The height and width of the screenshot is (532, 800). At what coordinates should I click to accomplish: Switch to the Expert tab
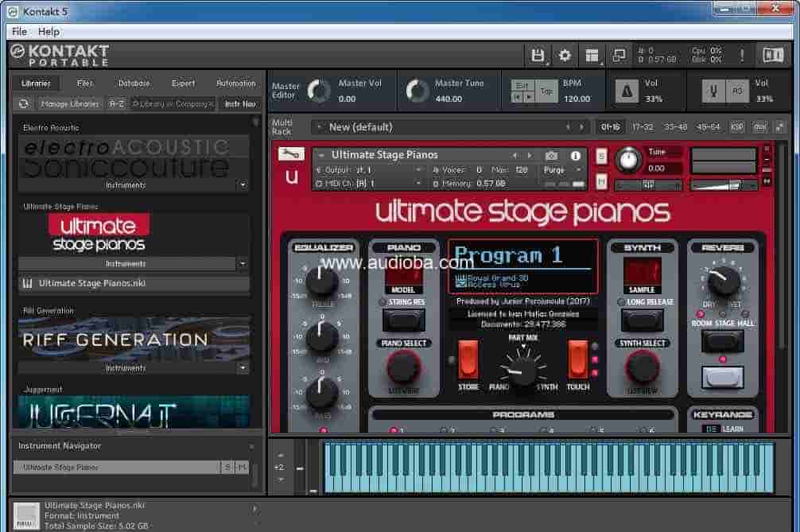(x=183, y=83)
